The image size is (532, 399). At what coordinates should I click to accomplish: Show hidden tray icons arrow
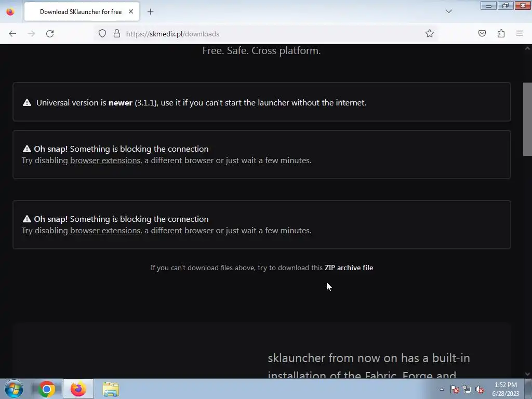(442, 389)
